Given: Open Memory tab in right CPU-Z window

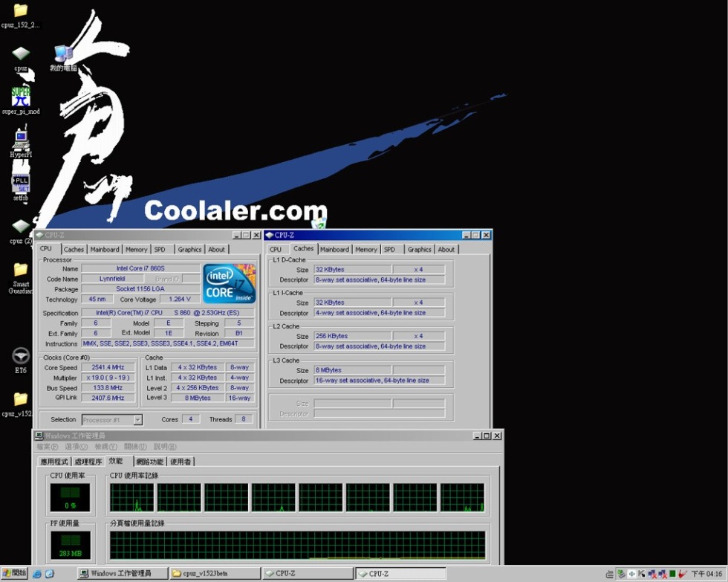Looking at the screenshot, I should point(366,250).
